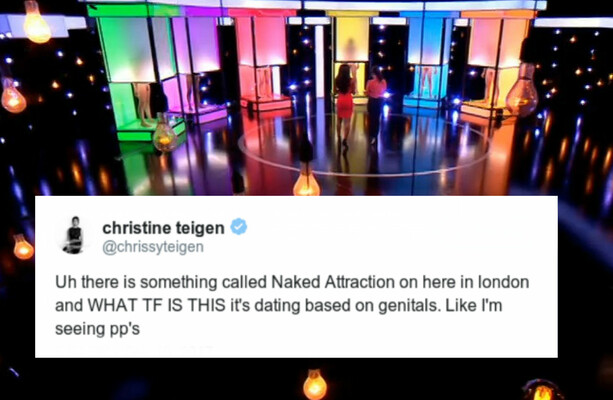Click the christine teigen display name
The image size is (613, 400).
pyautogui.click(x=163, y=228)
